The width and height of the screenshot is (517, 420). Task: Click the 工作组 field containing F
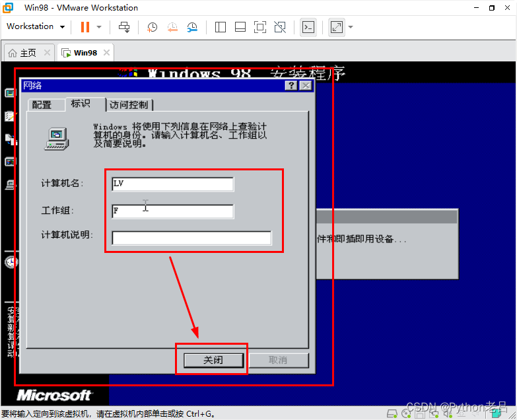[173, 211]
